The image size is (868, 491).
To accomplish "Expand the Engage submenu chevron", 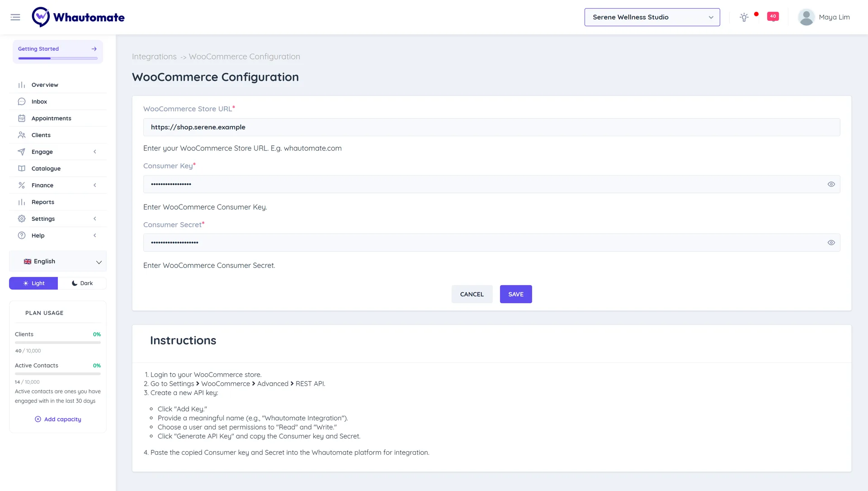I will (x=95, y=152).
